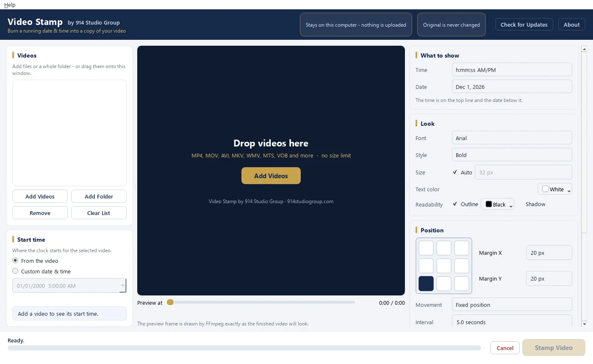Click the gold Add Videos button in drop area
Image resolution: width=593 pixels, height=364 pixels.
click(x=271, y=176)
